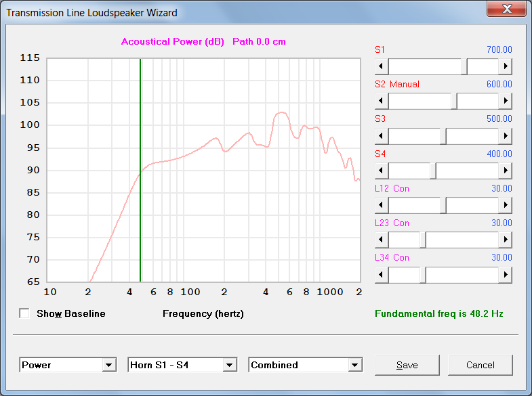This screenshot has width=532, height=396.
Task: Increase L34 Con with the right arrow
Action: pos(505,275)
